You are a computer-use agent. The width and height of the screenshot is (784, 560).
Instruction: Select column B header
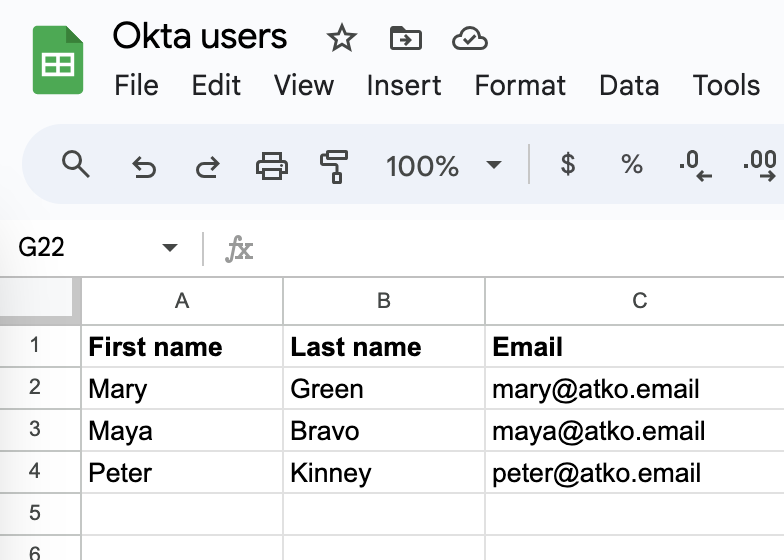[x=384, y=301]
